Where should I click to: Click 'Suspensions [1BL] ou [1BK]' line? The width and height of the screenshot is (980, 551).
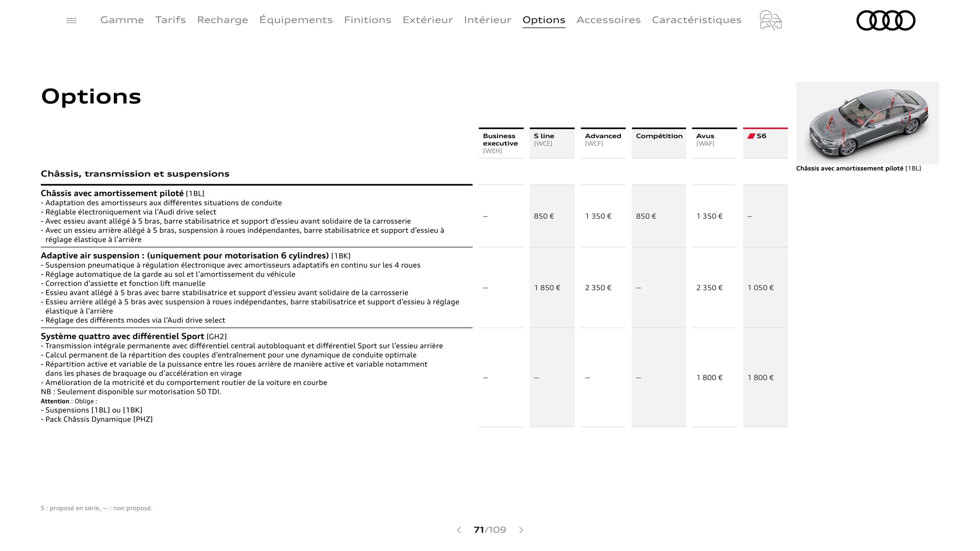click(91, 410)
